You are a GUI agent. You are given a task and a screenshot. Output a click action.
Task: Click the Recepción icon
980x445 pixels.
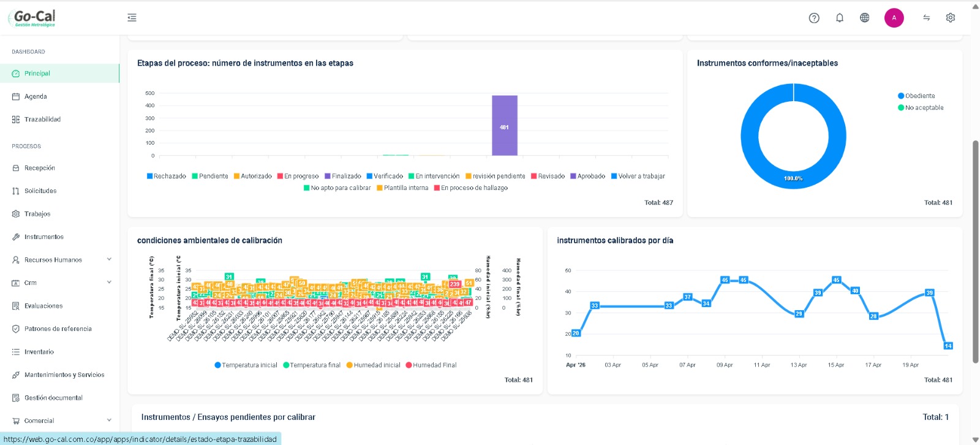click(x=16, y=168)
